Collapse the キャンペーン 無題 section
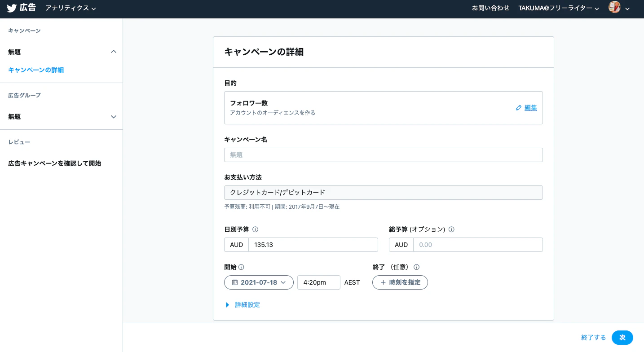This screenshot has width=644, height=352. [114, 52]
